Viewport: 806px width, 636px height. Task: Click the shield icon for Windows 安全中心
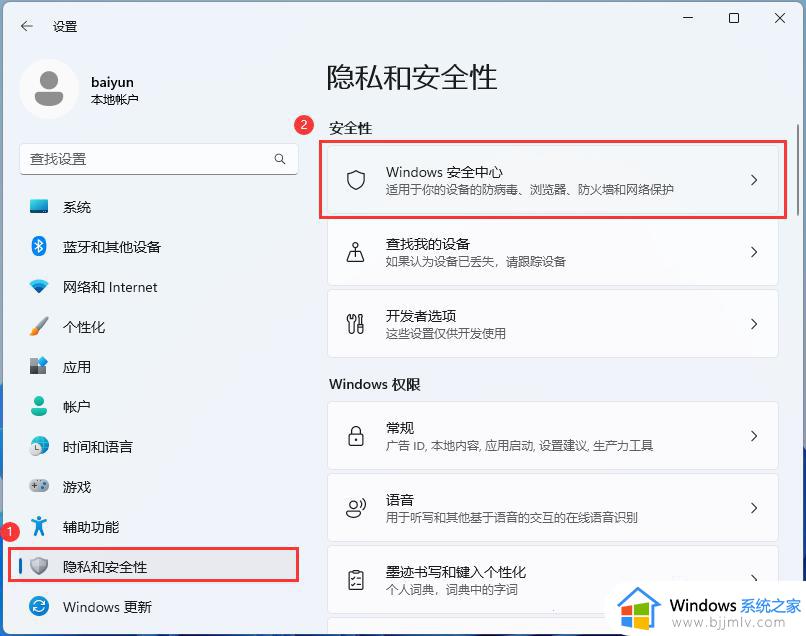(355, 180)
